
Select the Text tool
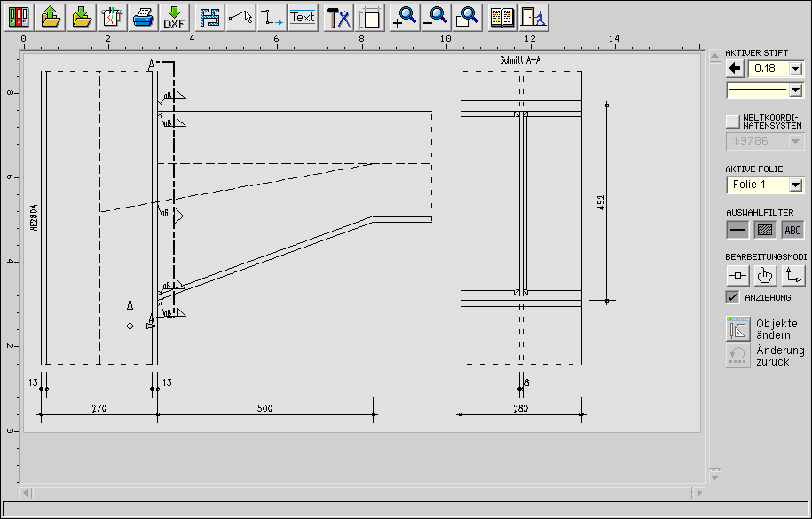(303, 16)
